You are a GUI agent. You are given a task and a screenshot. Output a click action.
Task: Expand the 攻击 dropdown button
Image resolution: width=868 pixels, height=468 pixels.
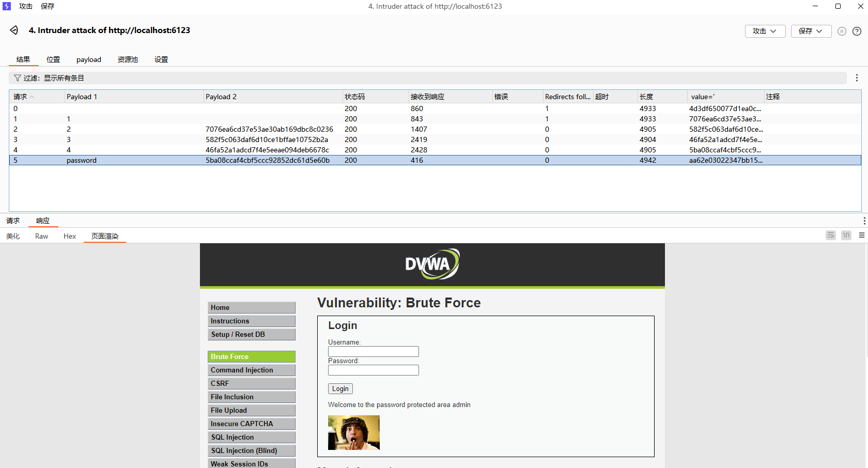(x=765, y=31)
